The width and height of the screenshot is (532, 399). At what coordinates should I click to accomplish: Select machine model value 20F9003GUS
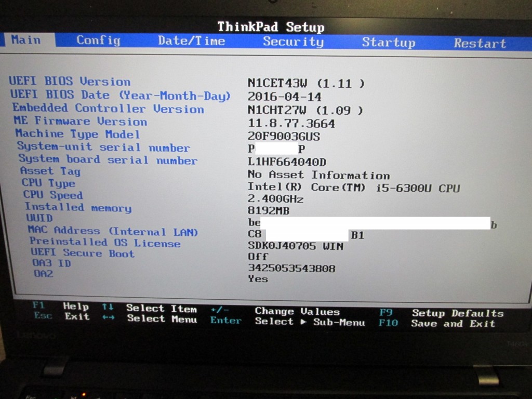click(x=284, y=137)
